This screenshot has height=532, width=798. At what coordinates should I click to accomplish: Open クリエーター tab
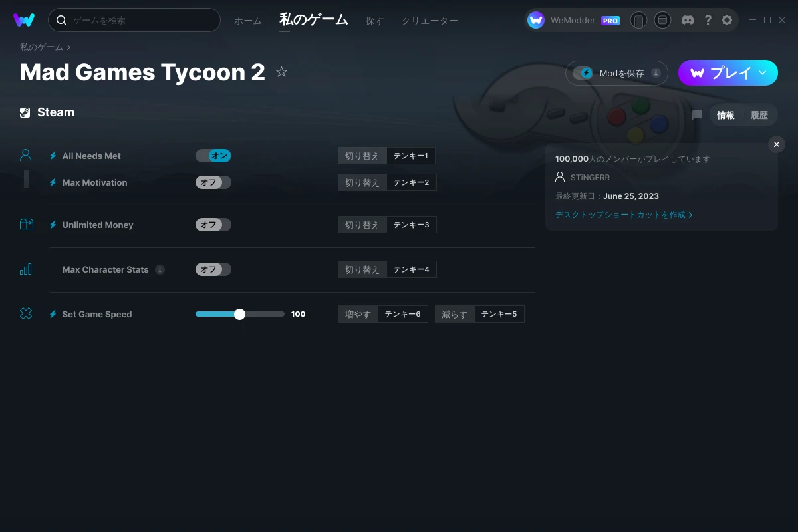click(x=430, y=21)
